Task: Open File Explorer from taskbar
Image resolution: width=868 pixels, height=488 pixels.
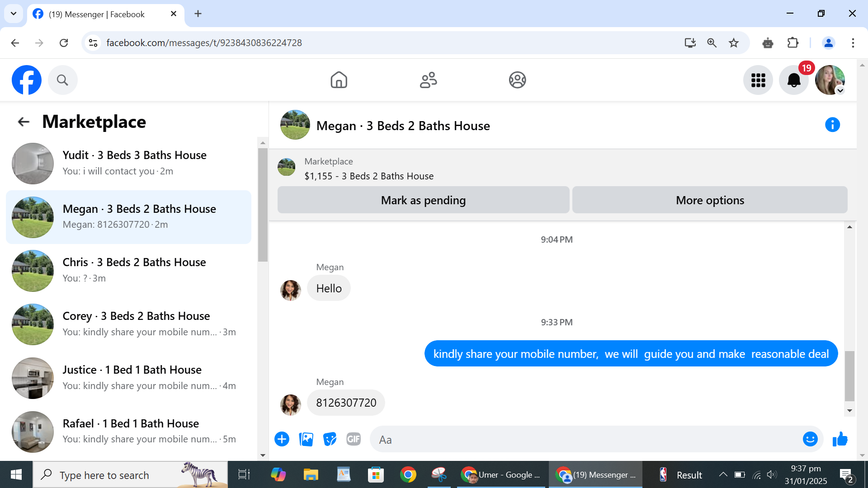Action: pos(311,474)
